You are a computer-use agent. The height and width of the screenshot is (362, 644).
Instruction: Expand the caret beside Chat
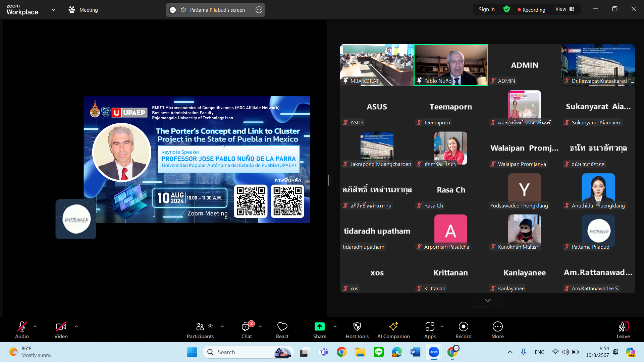click(260, 326)
